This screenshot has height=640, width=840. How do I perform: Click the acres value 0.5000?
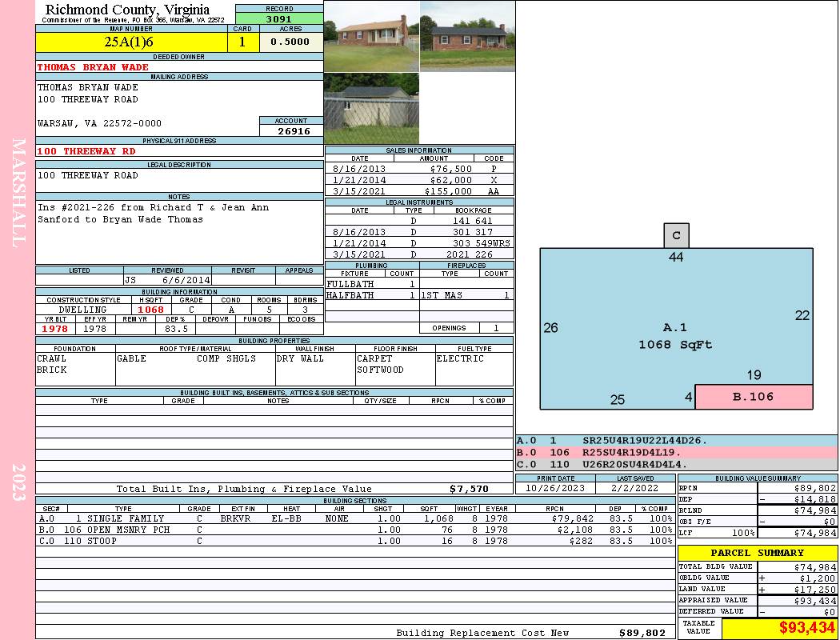pyautogui.click(x=290, y=42)
